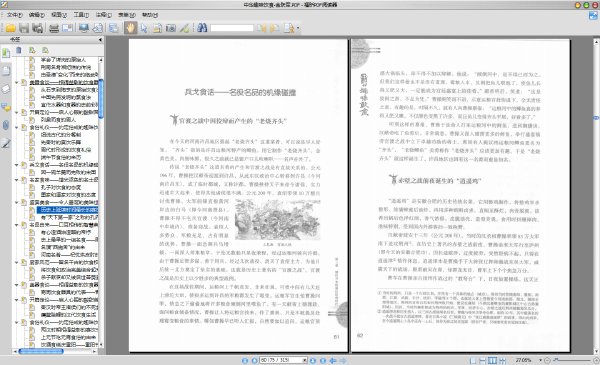
Task: Open the page number dropdown
Action: tap(305, 360)
